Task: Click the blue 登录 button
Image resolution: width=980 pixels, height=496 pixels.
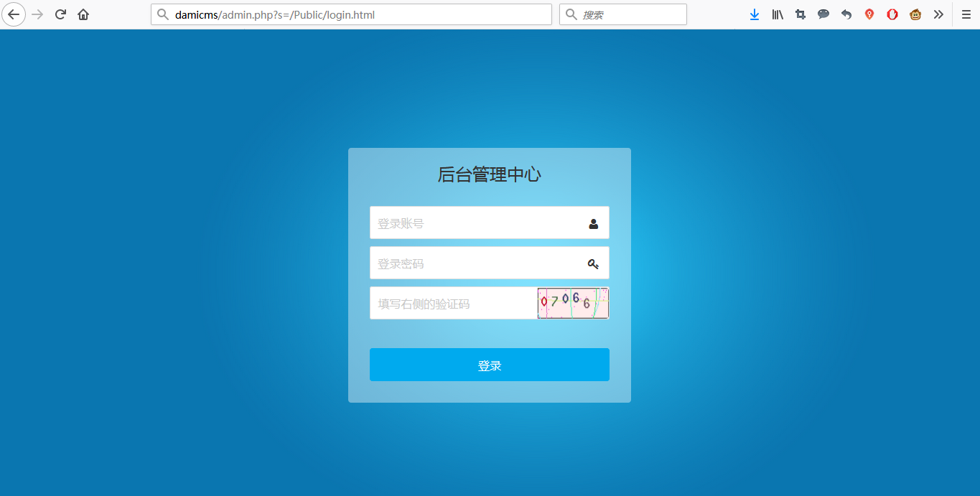Action: (x=490, y=365)
